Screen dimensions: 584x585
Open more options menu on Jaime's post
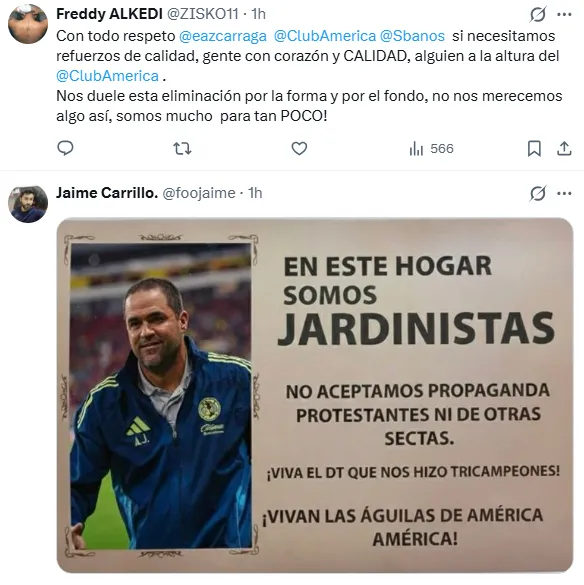564,193
